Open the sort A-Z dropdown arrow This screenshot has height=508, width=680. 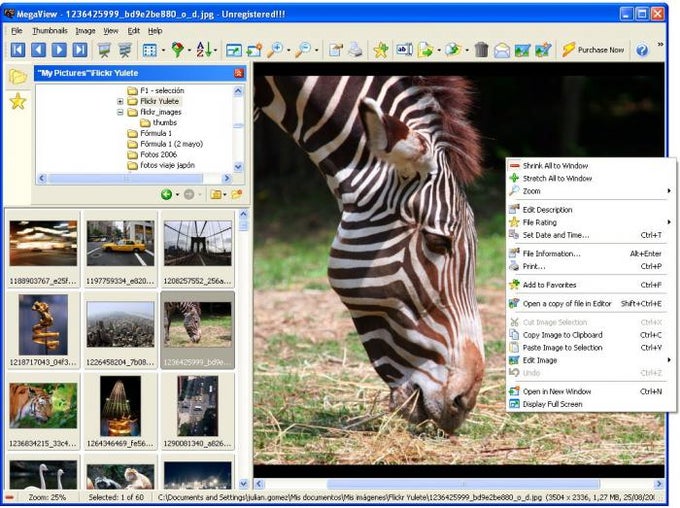(214, 50)
